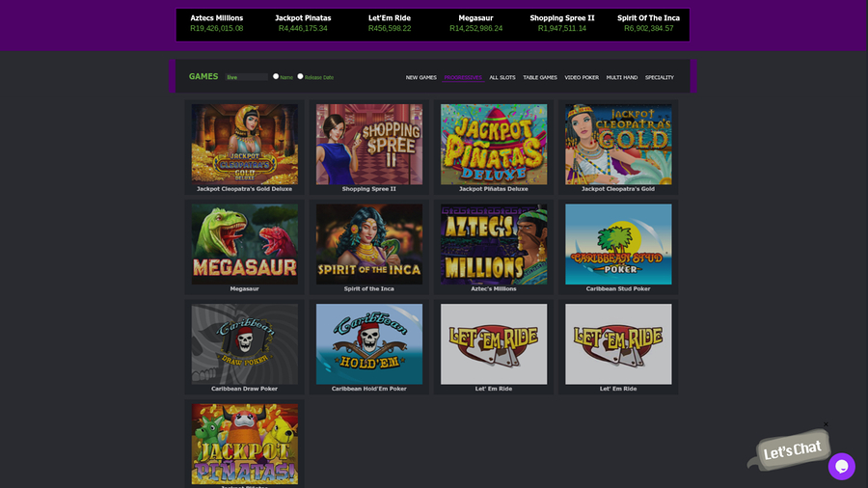868x488 pixels.
Task: Click the games search input field
Action: (x=246, y=77)
